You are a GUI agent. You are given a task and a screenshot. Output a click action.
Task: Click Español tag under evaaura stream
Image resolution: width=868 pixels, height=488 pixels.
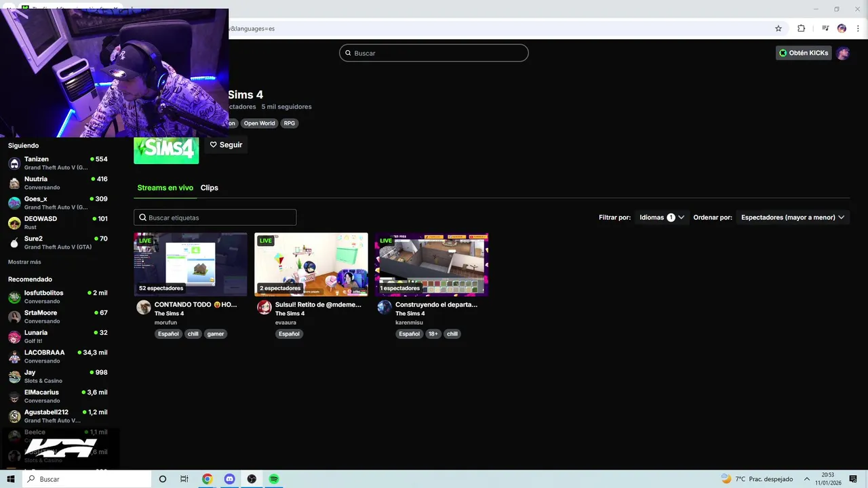(289, 333)
